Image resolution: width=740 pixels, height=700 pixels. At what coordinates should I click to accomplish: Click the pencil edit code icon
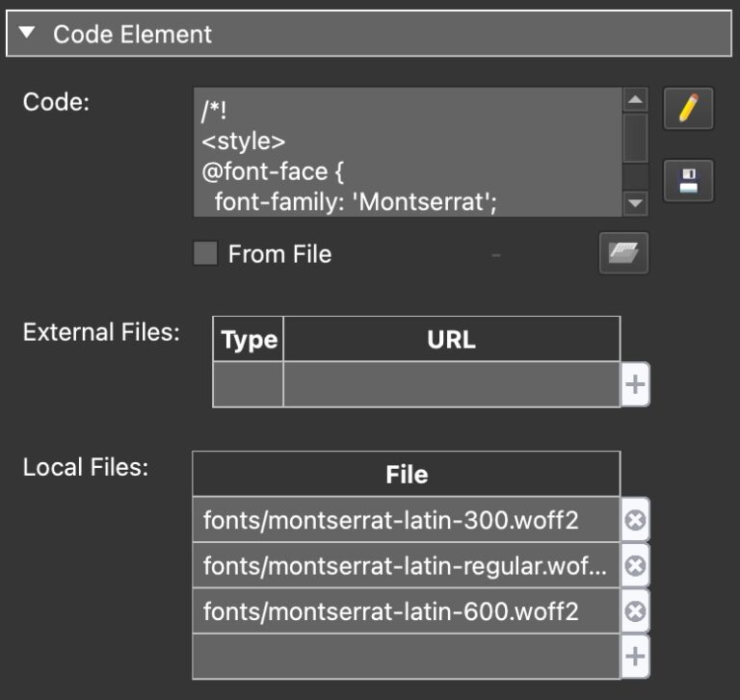[688, 109]
